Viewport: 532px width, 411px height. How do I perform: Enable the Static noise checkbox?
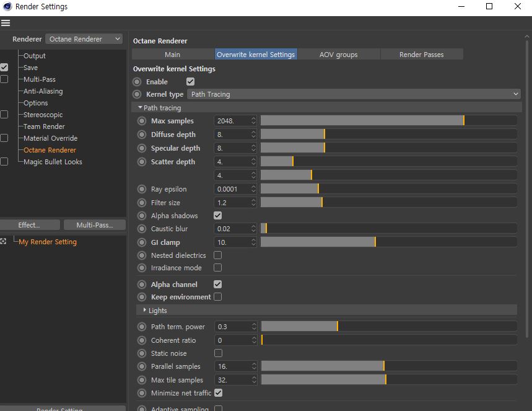[219, 353]
